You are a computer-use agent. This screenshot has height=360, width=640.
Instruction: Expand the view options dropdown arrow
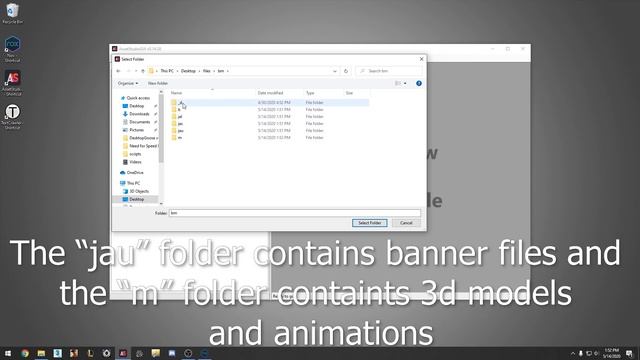pyautogui.click(x=405, y=83)
